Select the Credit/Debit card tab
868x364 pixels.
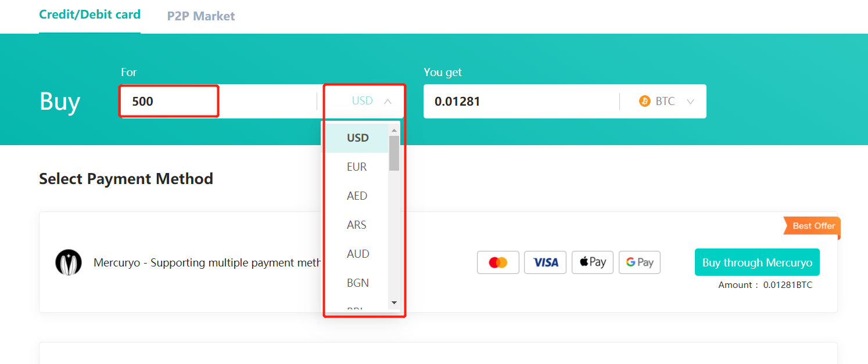click(89, 15)
